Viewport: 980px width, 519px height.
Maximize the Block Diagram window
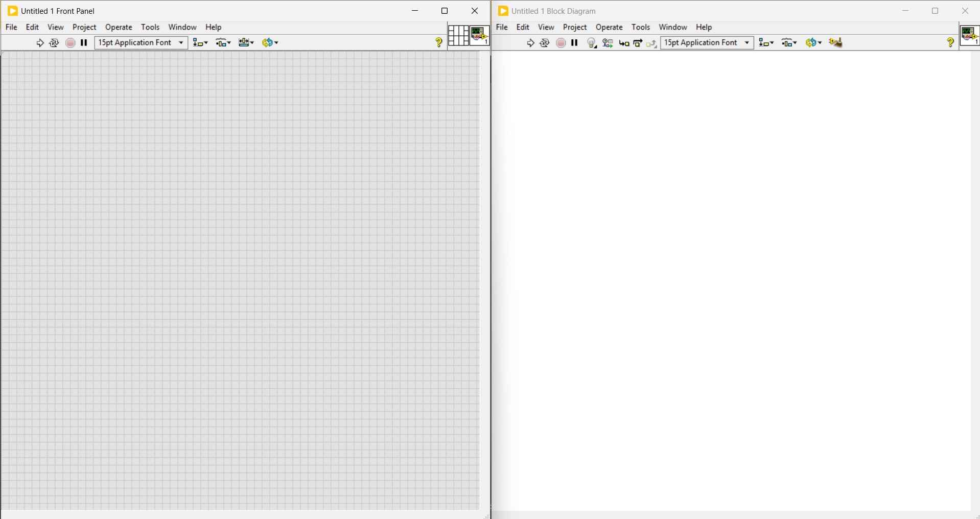[x=936, y=11]
